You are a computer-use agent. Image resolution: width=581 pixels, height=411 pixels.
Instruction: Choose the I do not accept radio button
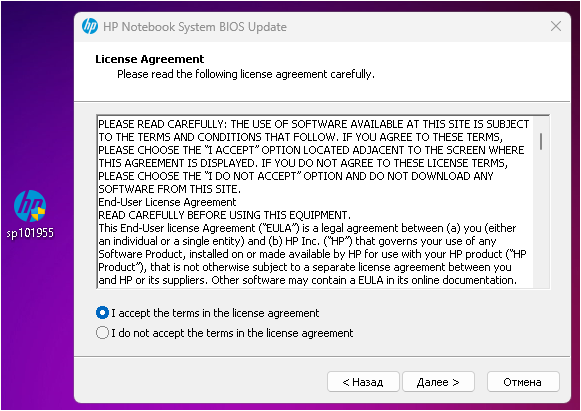[102, 332]
